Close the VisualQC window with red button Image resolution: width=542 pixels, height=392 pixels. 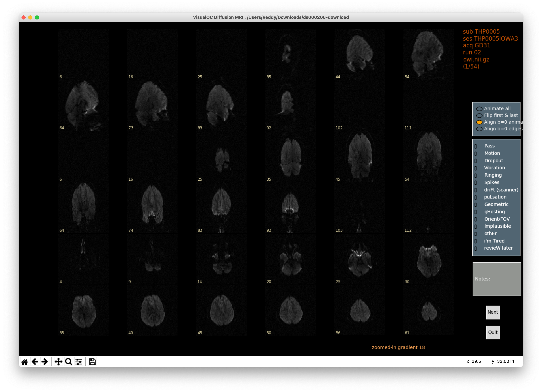click(23, 17)
